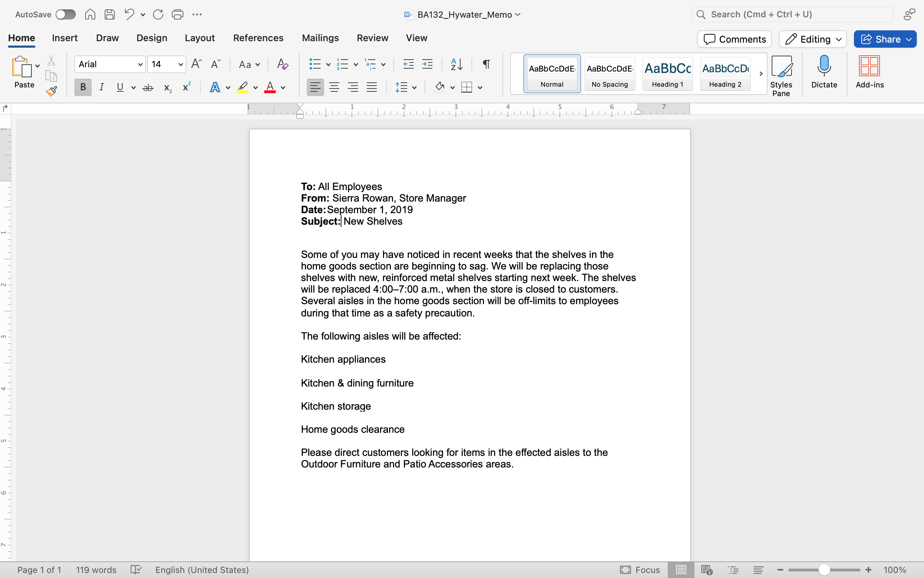Open the more options ellipsis in title bar

(x=197, y=14)
